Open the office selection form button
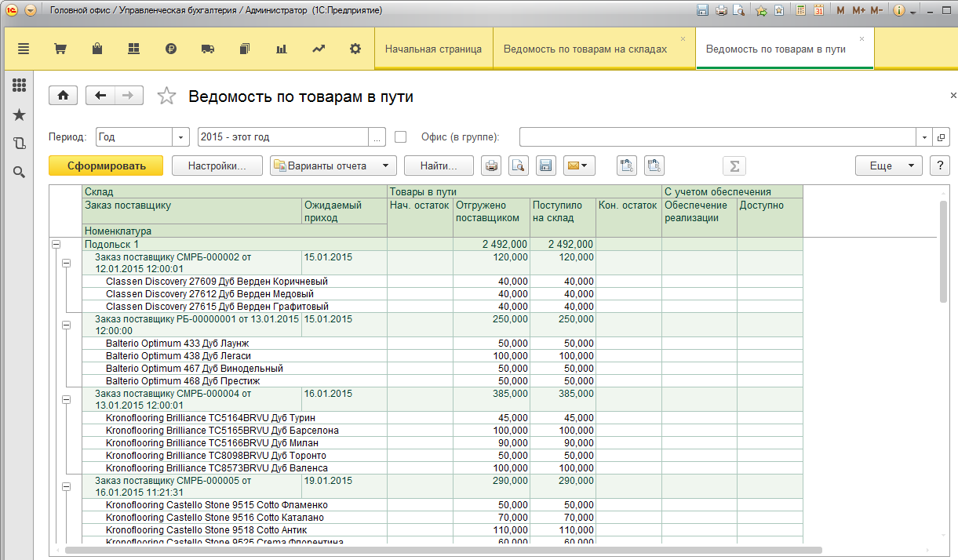 (x=941, y=136)
